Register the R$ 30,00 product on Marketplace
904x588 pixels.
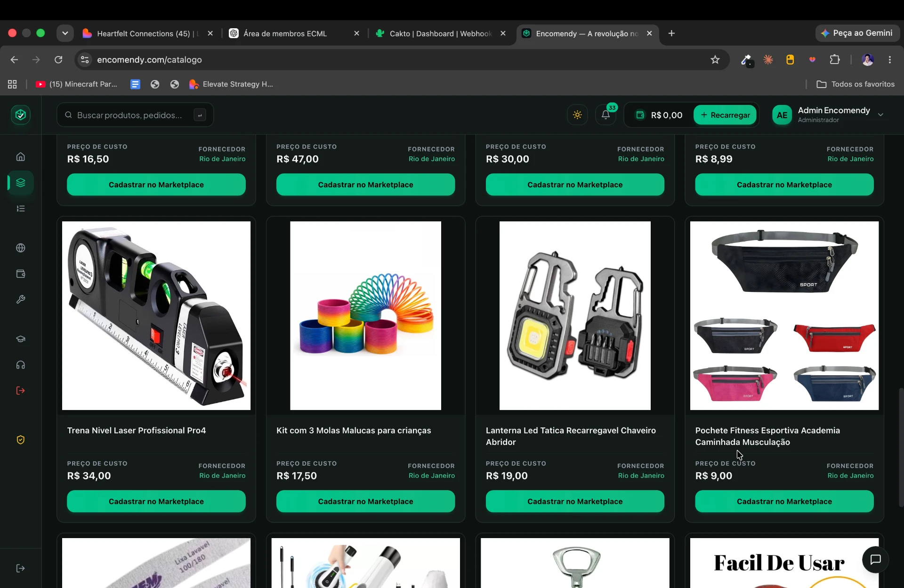575,185
